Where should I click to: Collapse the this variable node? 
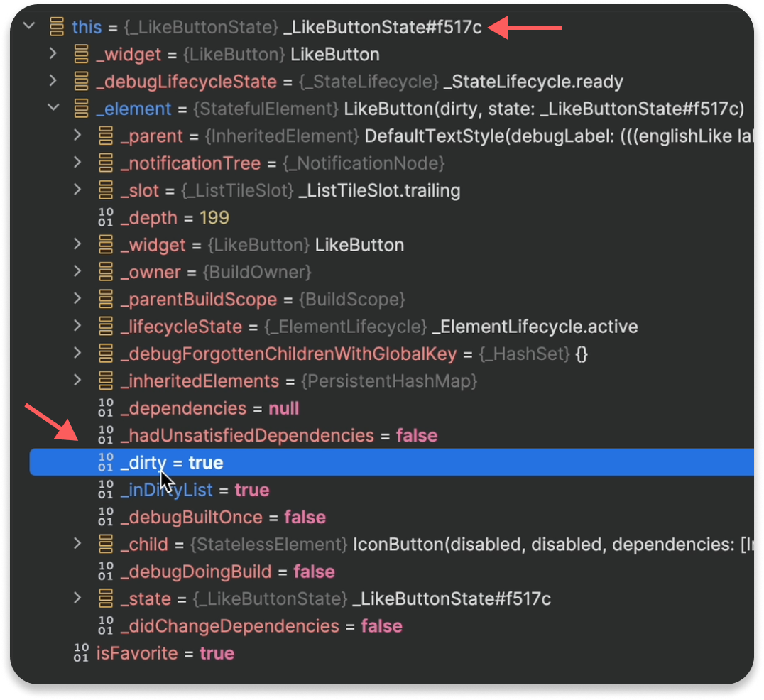[28, 26]
